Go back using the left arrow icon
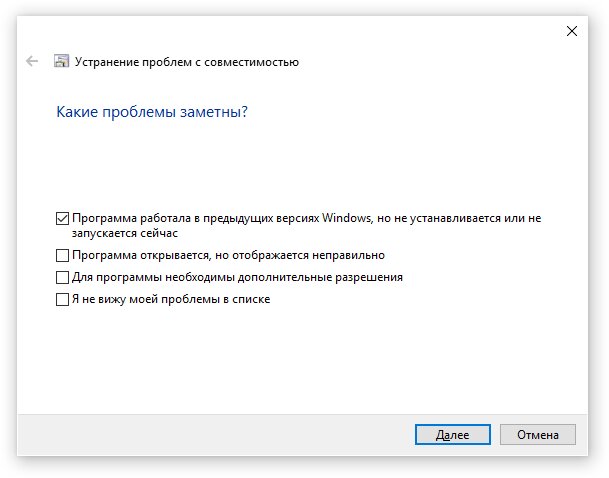 (x=32, y=61)
